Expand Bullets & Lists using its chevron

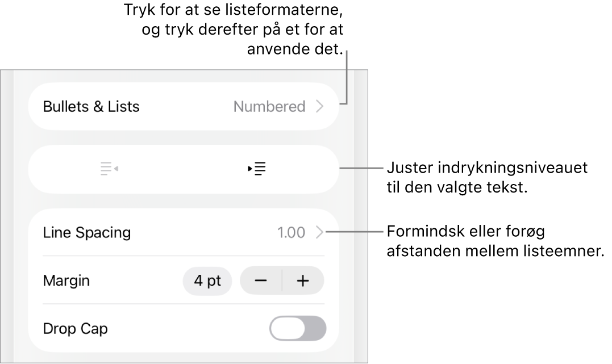pyautogui.click(x=319, y=107)
